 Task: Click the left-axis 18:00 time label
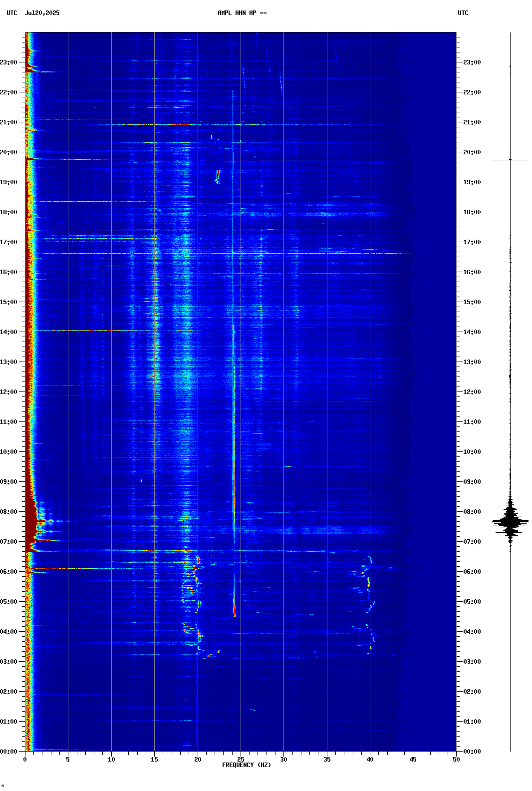[9, 212]
